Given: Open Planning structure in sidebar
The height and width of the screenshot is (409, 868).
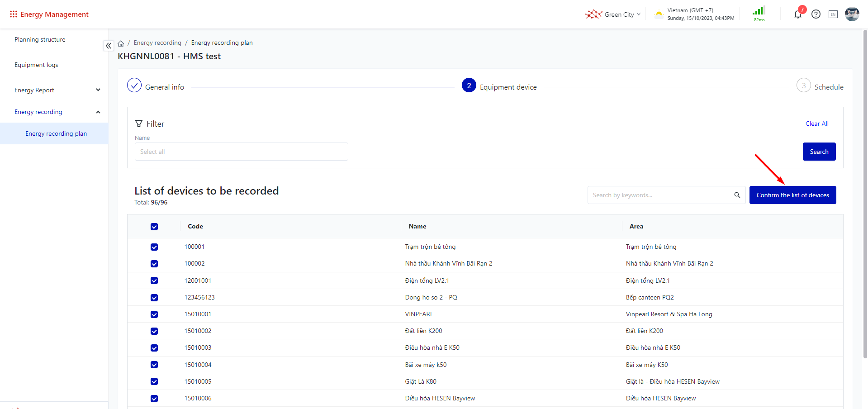Looking at the screenshot, I should 40,40.
